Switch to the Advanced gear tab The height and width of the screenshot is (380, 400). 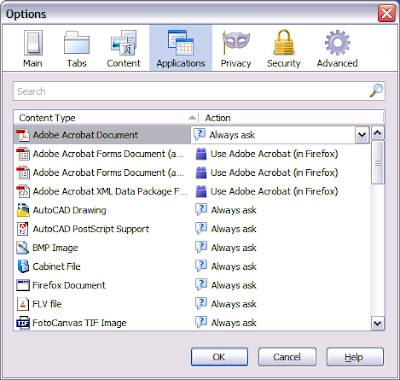[x=337, y=48]
